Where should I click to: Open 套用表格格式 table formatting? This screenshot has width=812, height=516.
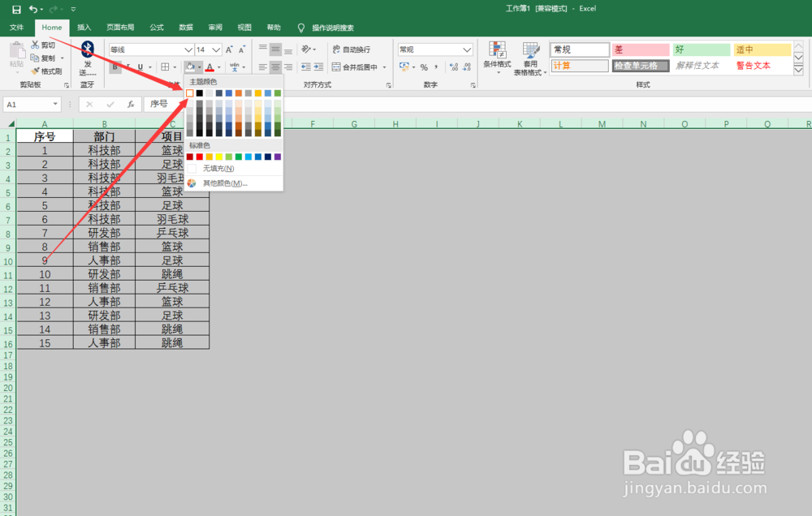coord(529,58)
